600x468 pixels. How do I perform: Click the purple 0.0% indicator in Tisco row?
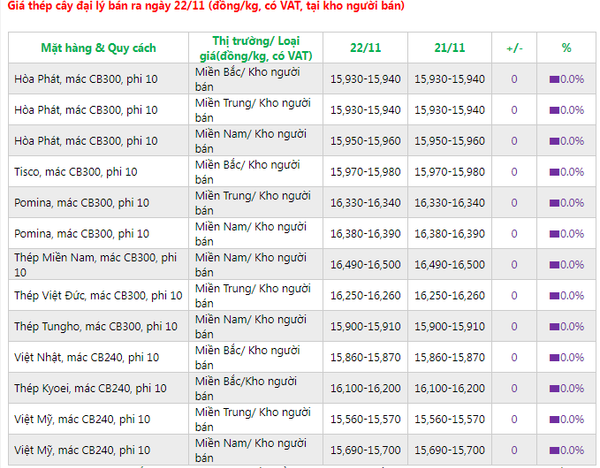(x=567, y=172)
